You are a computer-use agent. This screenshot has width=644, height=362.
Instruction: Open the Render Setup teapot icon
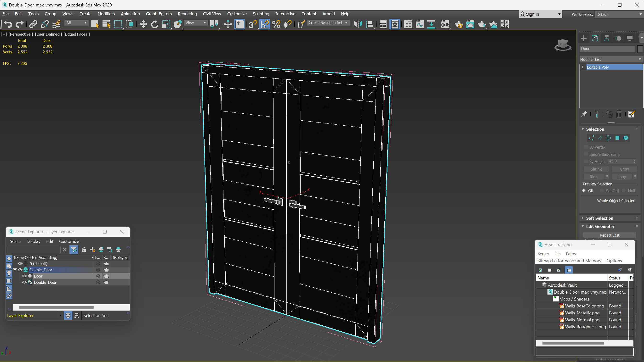(x=458, y=24)
